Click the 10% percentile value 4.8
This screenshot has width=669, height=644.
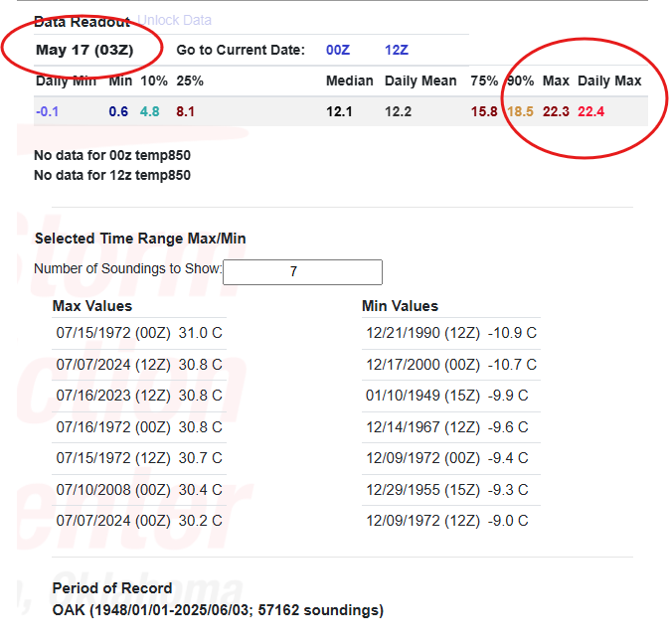pyautogui.click(x=150, y=111)
